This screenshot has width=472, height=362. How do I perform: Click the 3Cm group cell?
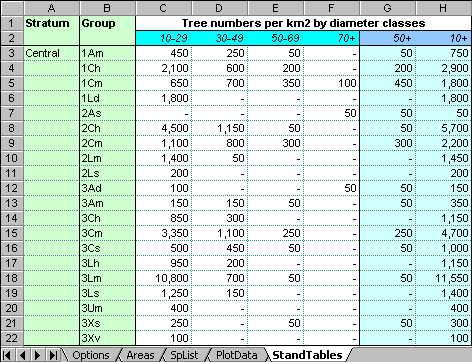[x=107, y=233]
